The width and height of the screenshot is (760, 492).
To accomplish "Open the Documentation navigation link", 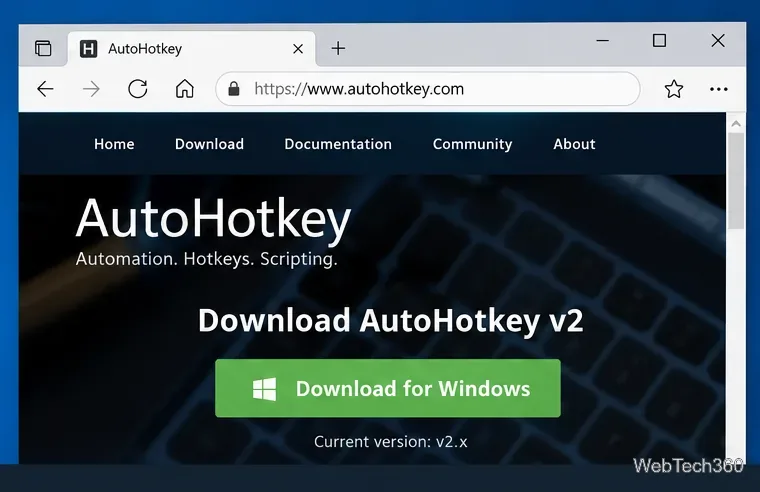I will coord(338,144).
